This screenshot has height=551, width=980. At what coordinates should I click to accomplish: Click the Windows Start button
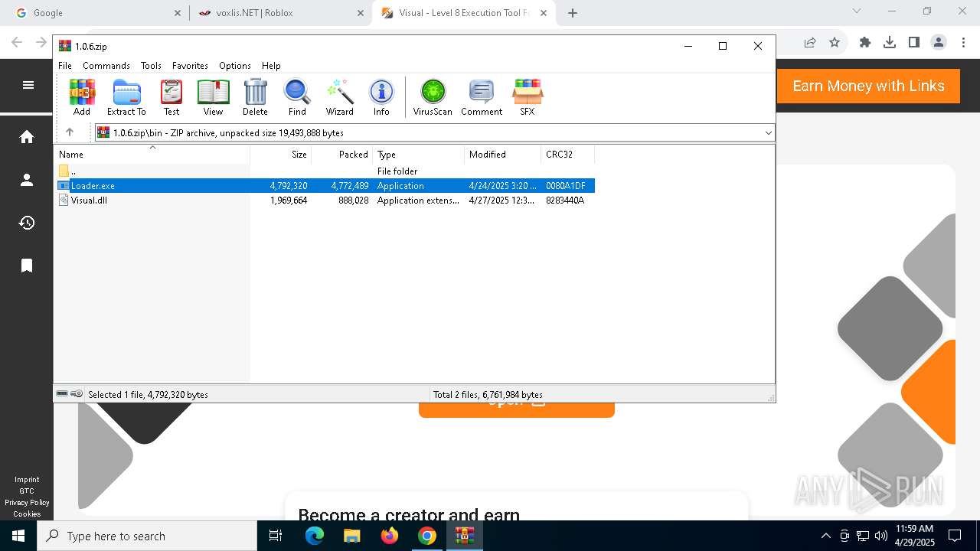click(x=18, y=536)
